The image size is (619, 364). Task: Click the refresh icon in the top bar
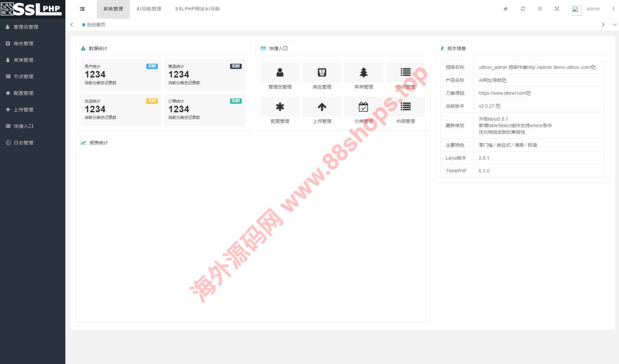coord(523,9)
